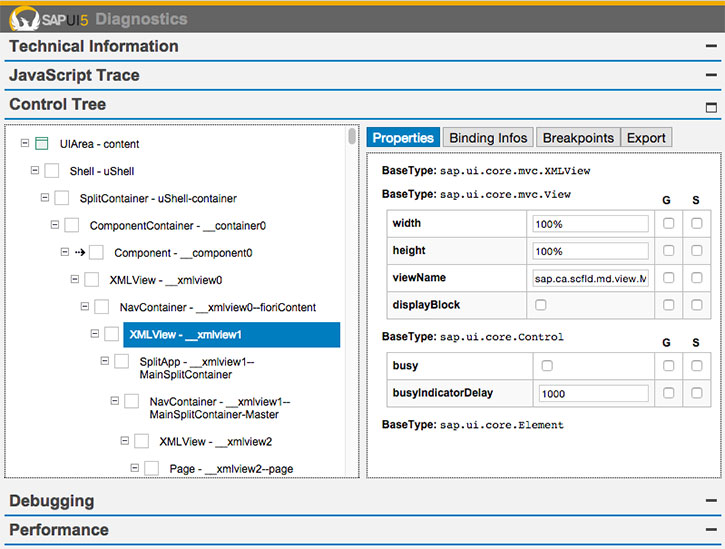Select the Shell - uShell tree row
Viewport: 725px width, 549px height.
[102, 171]
